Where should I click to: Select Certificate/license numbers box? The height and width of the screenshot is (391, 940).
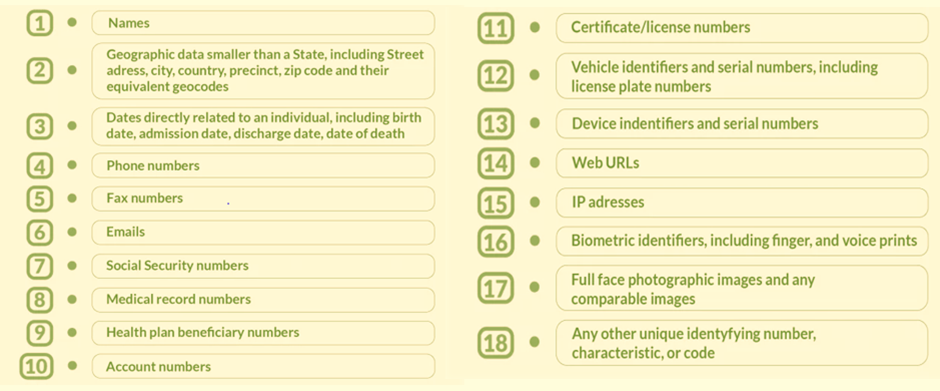pos(742,28)
